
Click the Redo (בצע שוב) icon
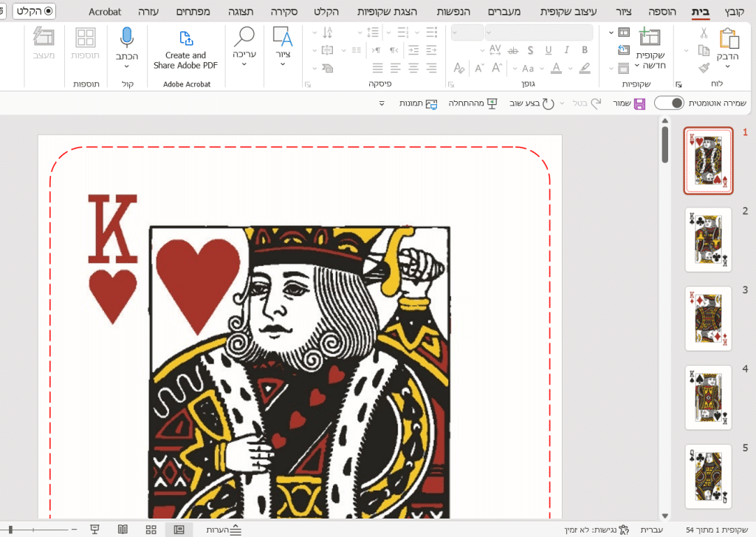tap(549, 103)
